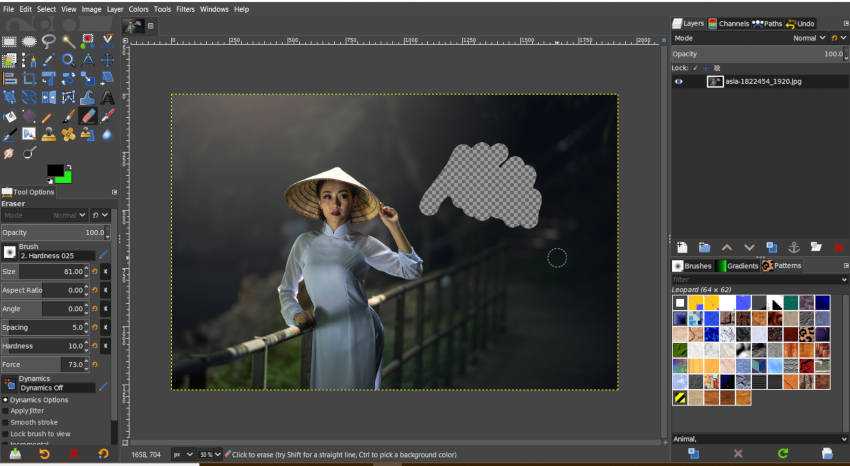Enable the Apply Jitter checkbox
Image resolution: width=850 pixels, height=466 pixels.
click(x=5, y=411)
